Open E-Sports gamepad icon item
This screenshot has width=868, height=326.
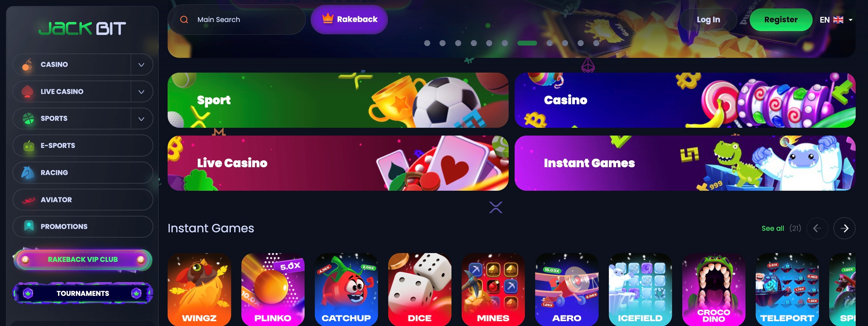point(29,146)
